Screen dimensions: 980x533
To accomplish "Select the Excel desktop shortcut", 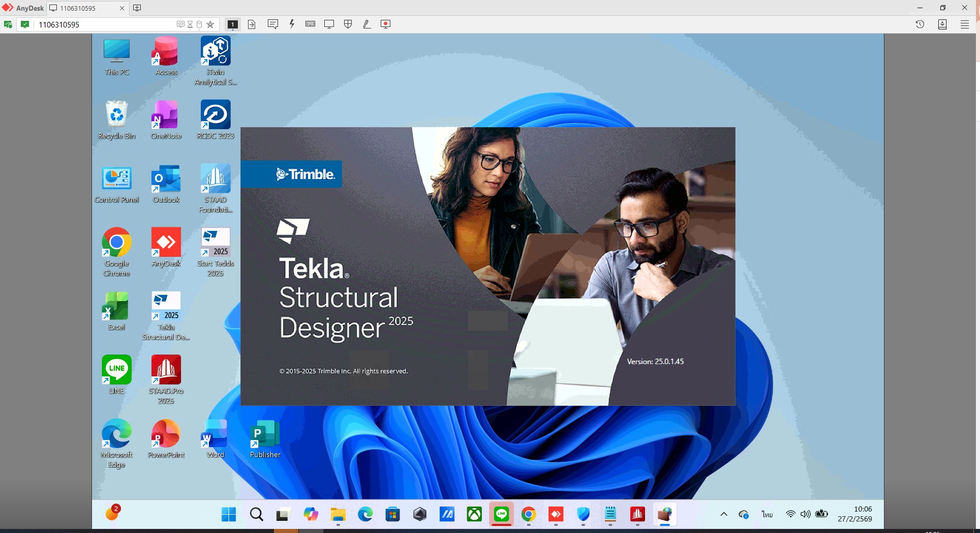I will (117, 311).
